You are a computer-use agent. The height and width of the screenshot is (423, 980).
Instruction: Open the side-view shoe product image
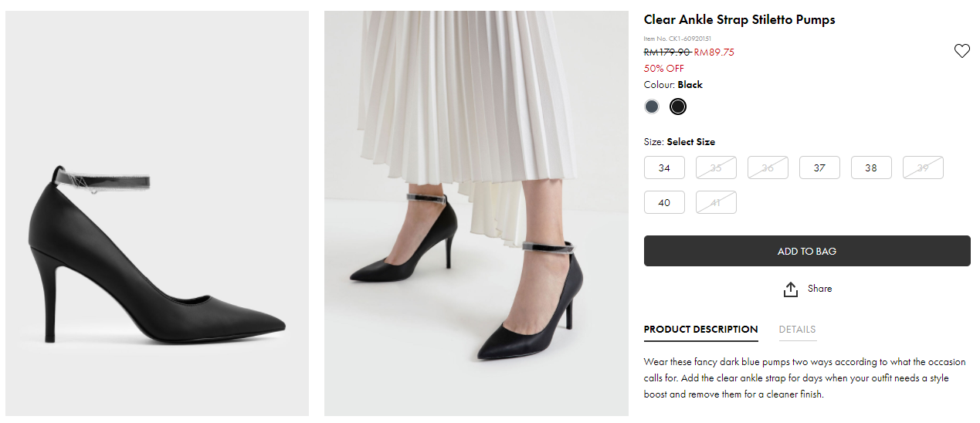(158, 213)
